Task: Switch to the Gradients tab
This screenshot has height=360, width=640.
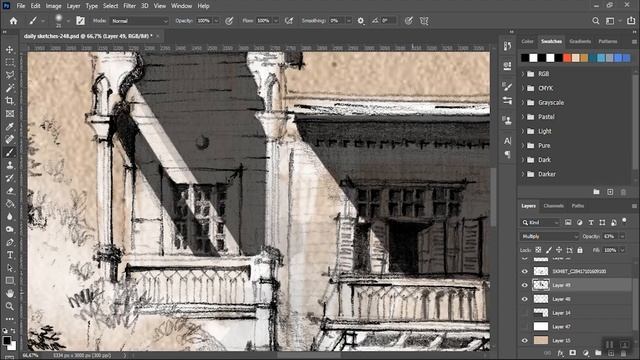Action: tap(580, 41)
